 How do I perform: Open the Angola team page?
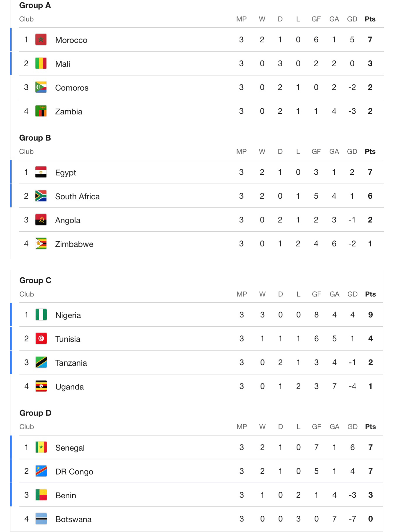pos(68,220)
